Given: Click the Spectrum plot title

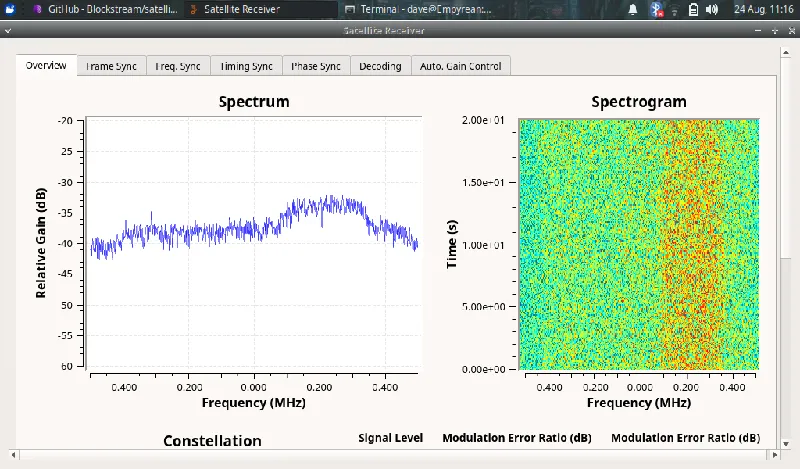Looking at the screenshot, I should click(254, 102).
